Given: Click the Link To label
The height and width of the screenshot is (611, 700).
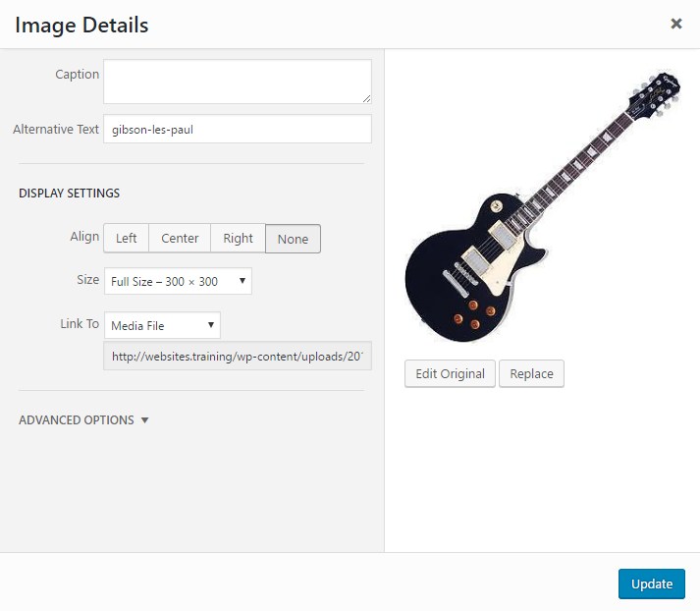Looking at the screenshot, I should click(80, 324).
